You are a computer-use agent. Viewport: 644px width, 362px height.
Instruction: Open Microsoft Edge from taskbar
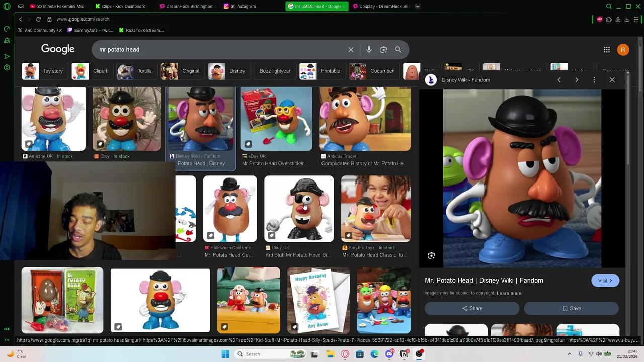click(374, 354)
